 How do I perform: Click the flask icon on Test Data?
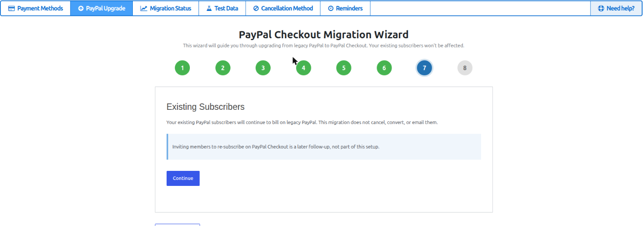(209, 8)
